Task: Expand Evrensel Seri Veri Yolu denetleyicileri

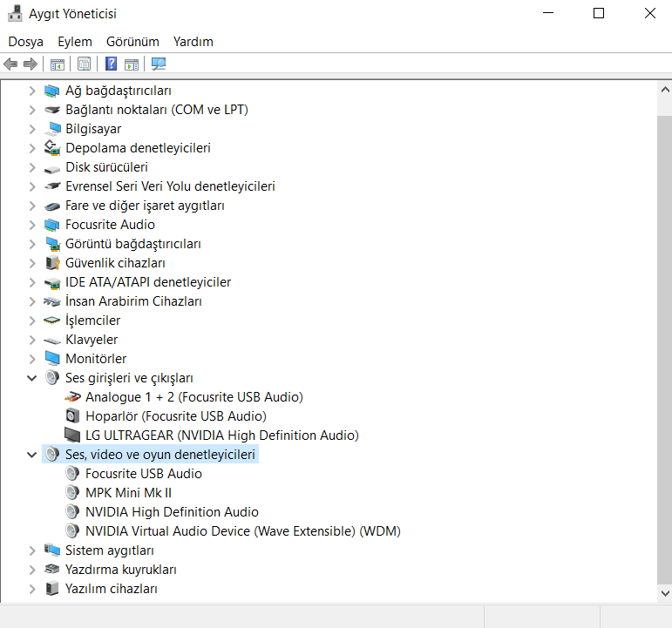Action: coord(32,186)
